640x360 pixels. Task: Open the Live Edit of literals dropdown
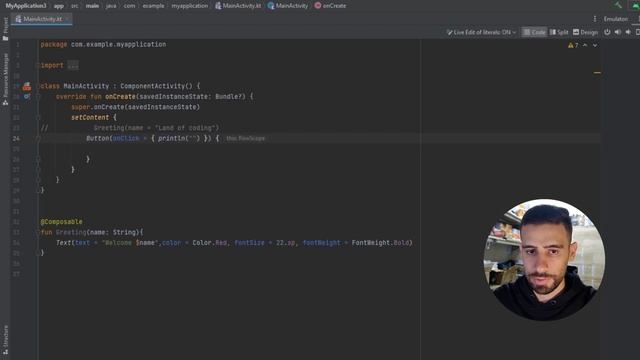click(x=482, y=32)
